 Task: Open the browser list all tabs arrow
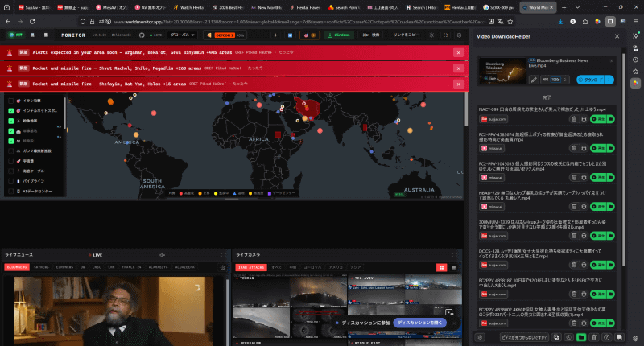coord(577,7)
